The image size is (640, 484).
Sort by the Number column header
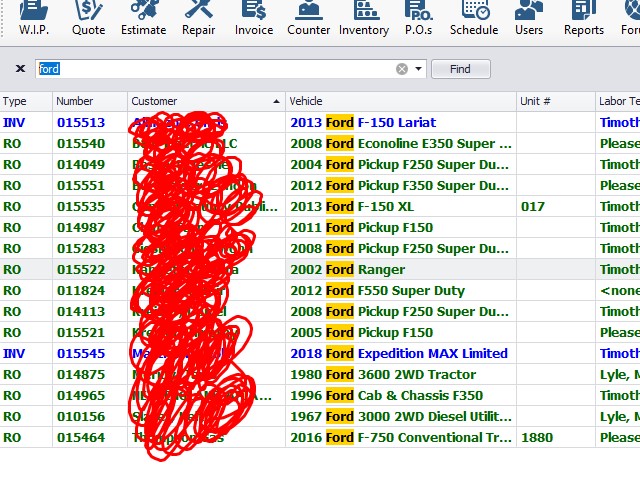[x=90, y=101]
